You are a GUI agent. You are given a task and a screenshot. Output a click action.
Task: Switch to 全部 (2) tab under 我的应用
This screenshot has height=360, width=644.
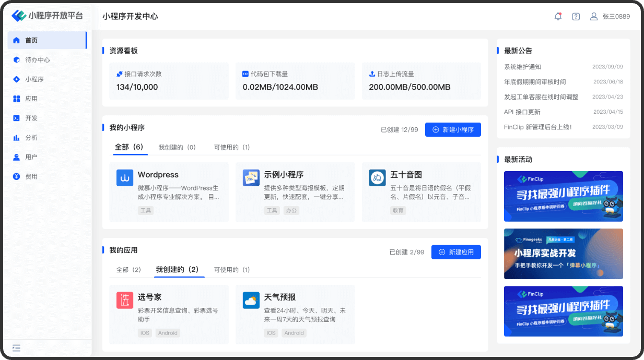[128, 270]
